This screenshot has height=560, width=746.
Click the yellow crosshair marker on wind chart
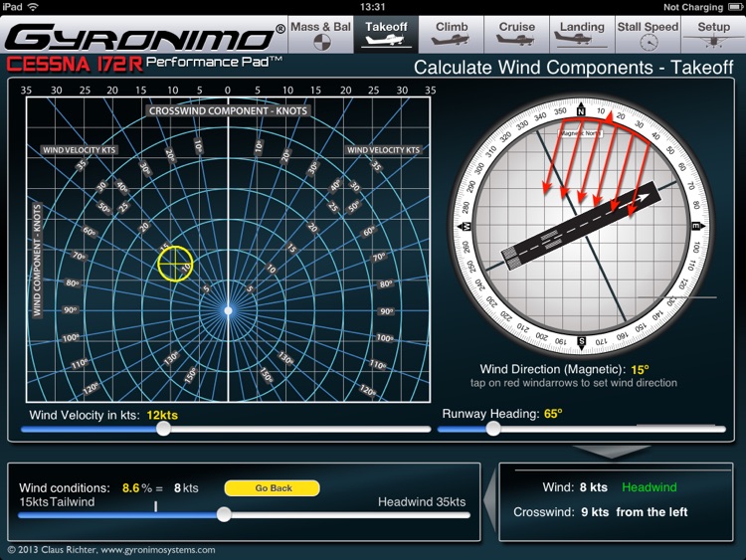pos(175,264)
